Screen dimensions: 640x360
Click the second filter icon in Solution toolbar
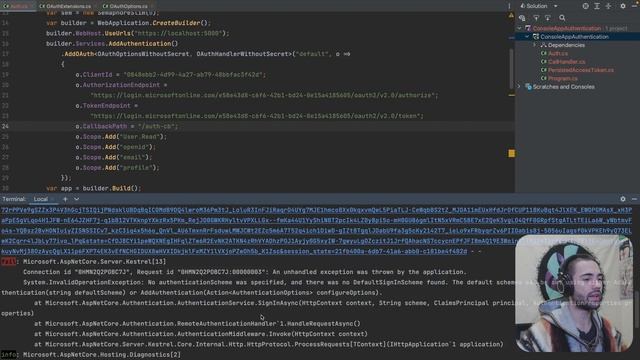point(547,18)
